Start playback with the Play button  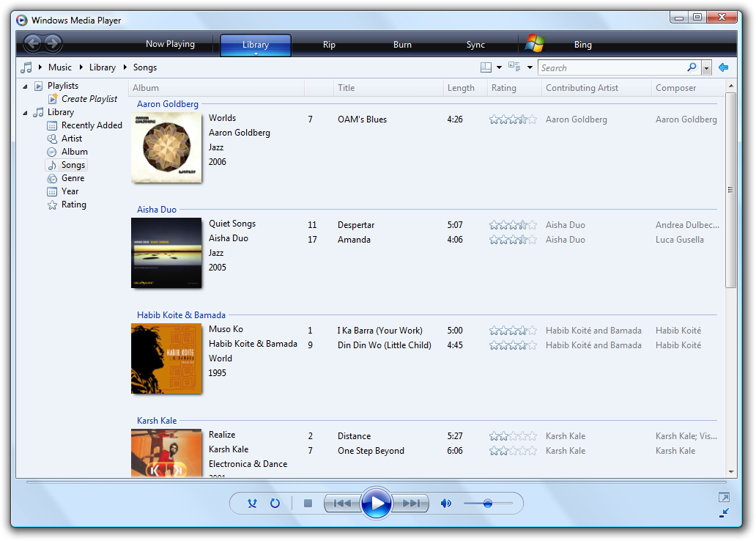(376, 504)
